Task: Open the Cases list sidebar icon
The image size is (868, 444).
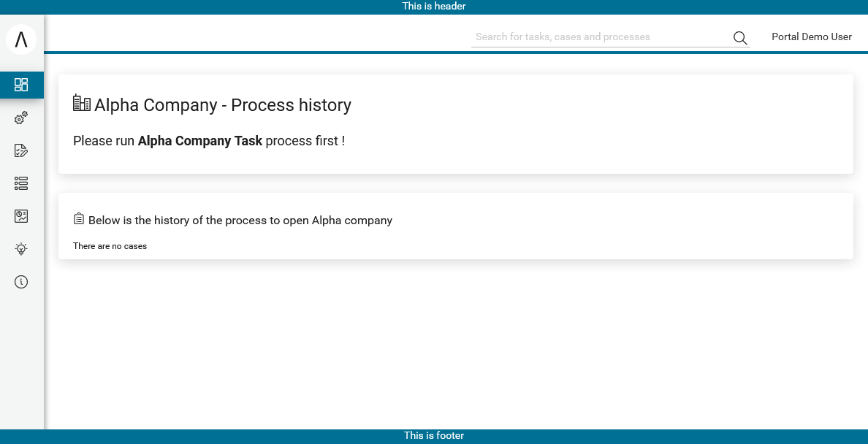Action: [21, 183]
